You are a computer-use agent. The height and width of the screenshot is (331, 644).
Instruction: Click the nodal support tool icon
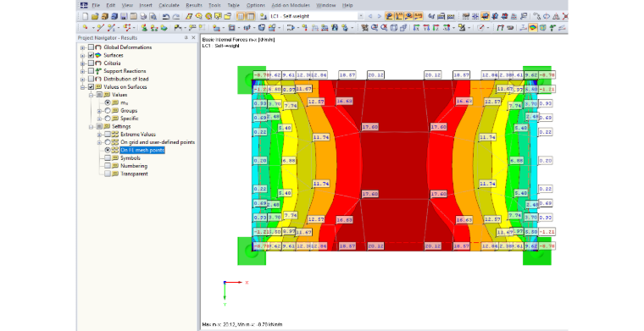(145, 27)
